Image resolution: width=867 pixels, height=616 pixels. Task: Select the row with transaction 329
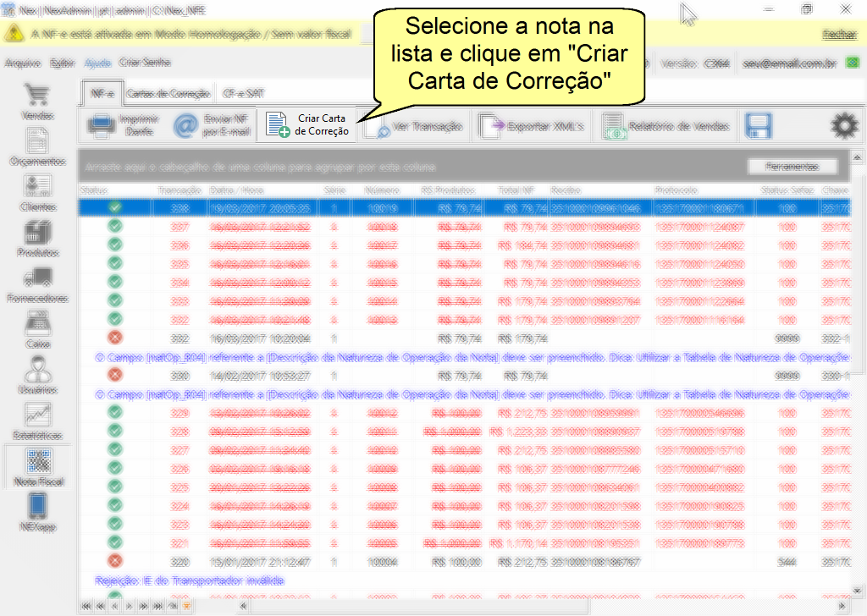(465, 413)
